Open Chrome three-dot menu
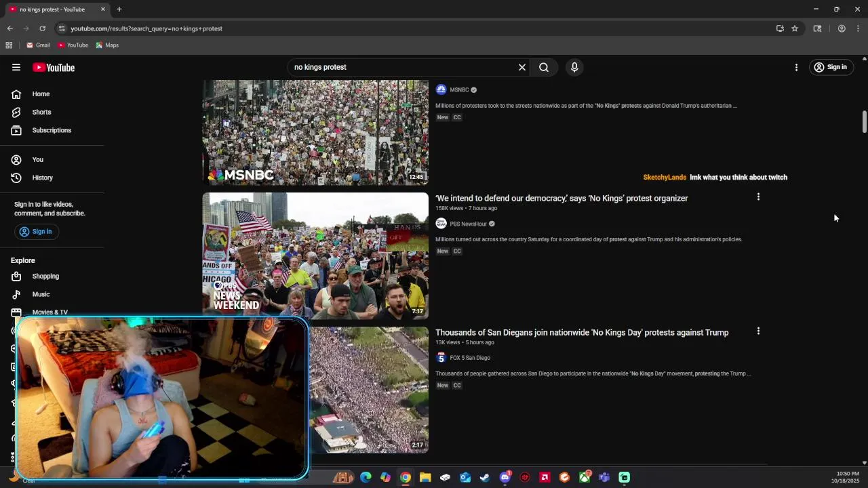 coord(858,28)
